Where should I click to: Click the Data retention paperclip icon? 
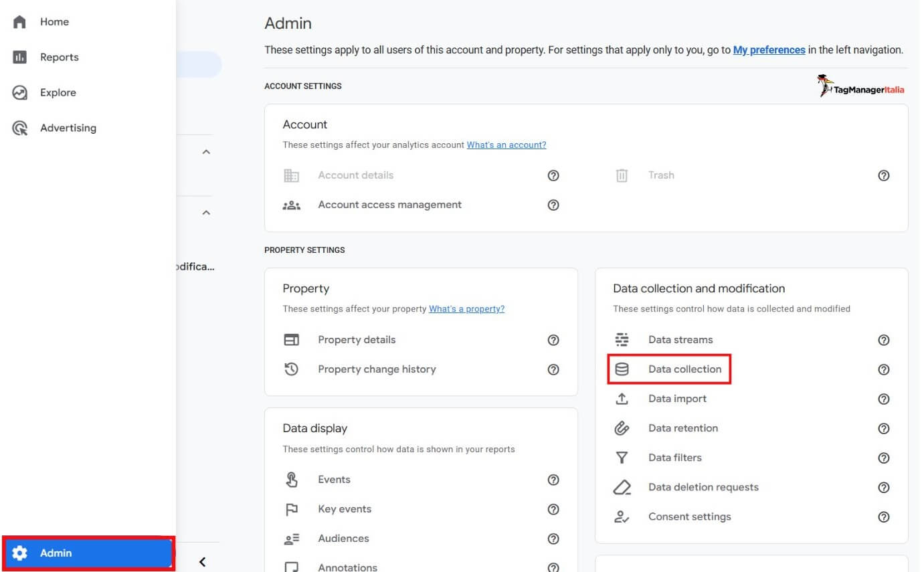(x=622, y=428)
